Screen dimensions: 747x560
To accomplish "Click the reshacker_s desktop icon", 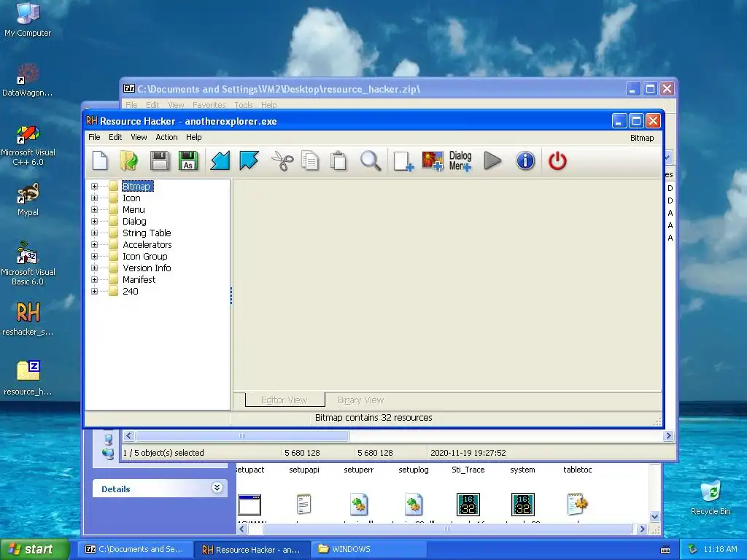I will point(28,319).
